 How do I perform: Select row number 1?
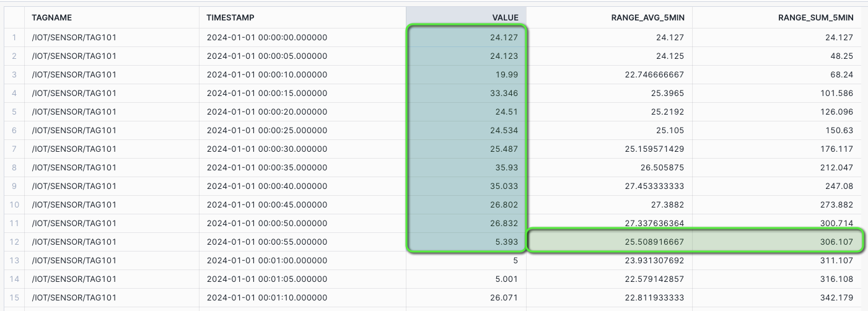click(x=13, y=37)
